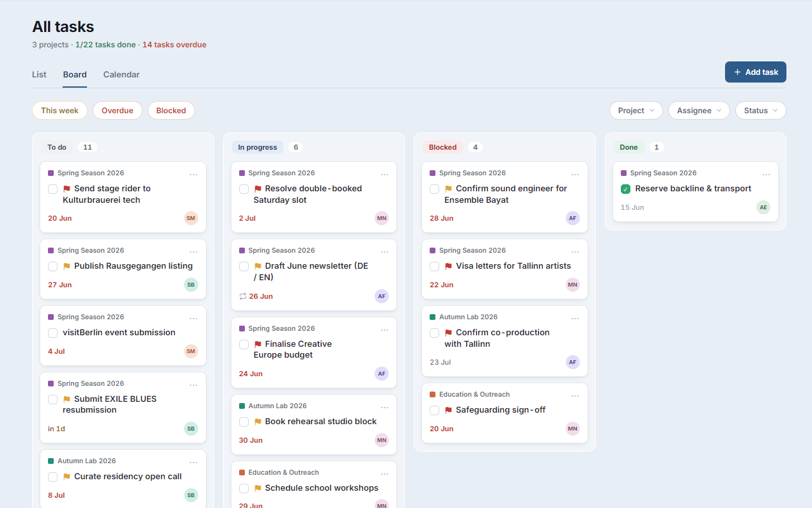The width and height of the screenshot is (812, 508).
Task: Click the Add task button
Action: (756, 72)
